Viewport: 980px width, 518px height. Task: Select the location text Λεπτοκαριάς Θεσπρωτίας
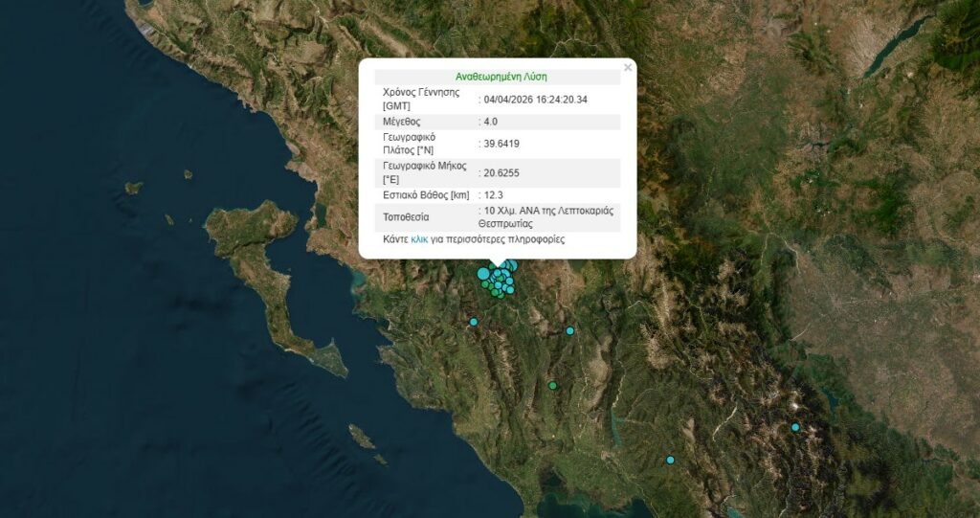546,217
